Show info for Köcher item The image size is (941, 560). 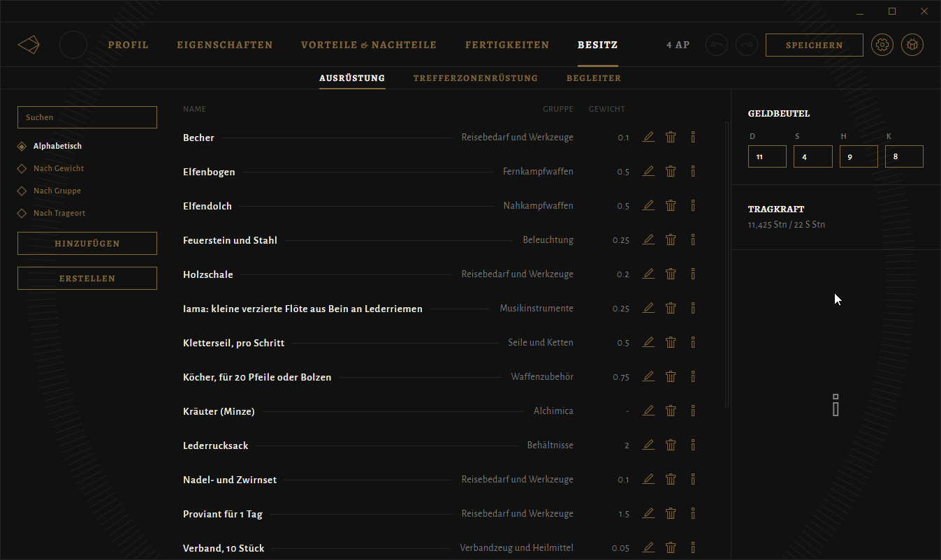[693, 376]
